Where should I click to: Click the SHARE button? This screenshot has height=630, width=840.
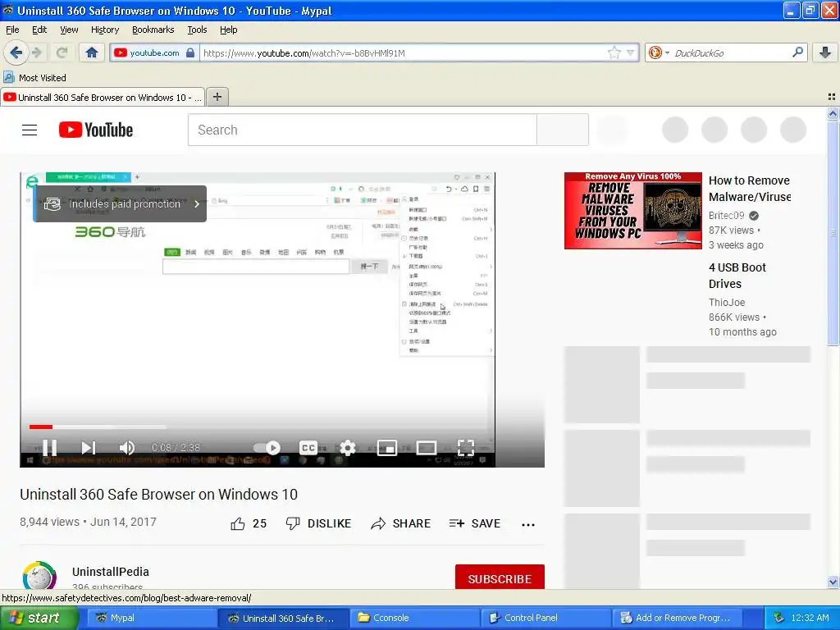tap(400, 523)
